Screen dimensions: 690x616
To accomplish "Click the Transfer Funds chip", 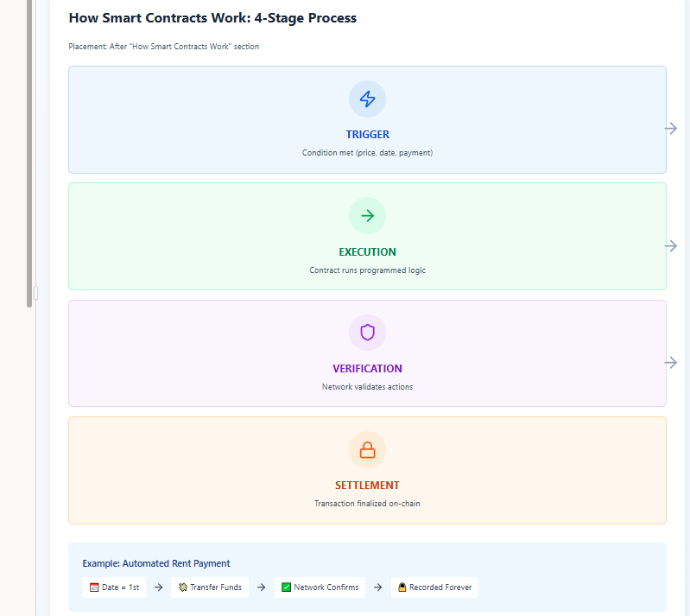I will click(x=210, y=587).
